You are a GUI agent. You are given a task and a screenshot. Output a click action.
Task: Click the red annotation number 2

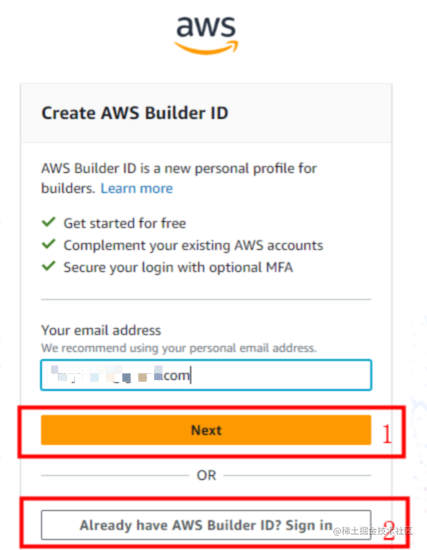tap(389, 530)
